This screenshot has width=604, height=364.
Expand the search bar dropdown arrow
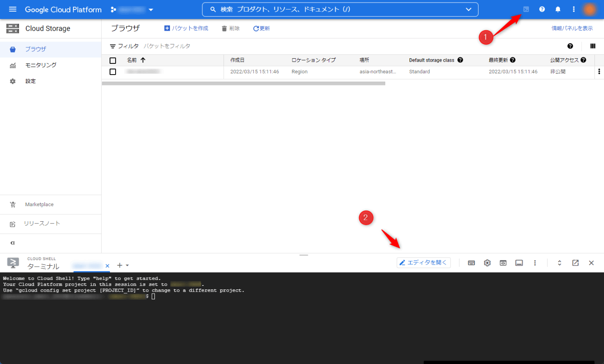click(469, 9)
